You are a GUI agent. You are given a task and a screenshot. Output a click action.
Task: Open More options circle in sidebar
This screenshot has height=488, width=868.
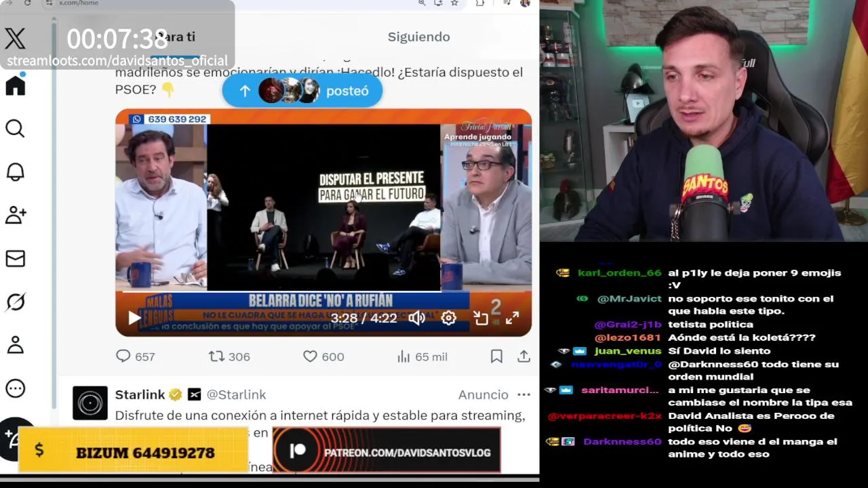(15, 388)
